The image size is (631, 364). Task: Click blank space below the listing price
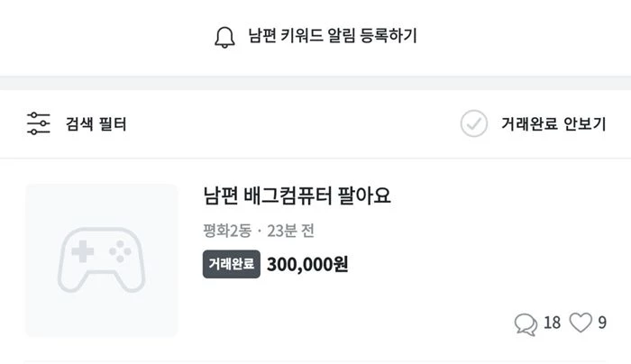[x=343, y=311]
